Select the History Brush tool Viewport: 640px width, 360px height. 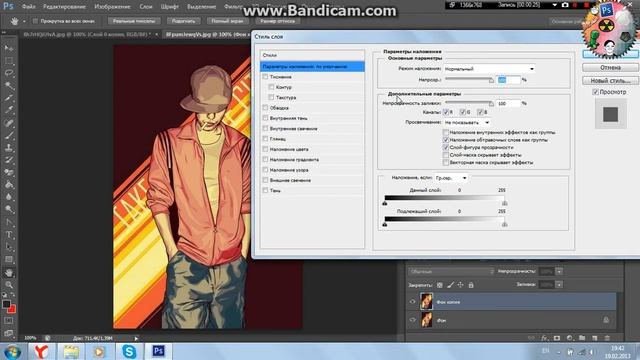pyautogui.click(x=9, y=160)
